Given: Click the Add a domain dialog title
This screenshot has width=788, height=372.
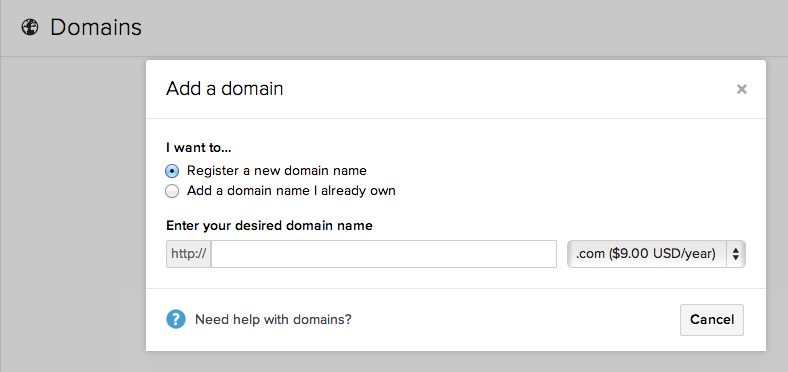Looking at the screenshot, I should [225, 89].
